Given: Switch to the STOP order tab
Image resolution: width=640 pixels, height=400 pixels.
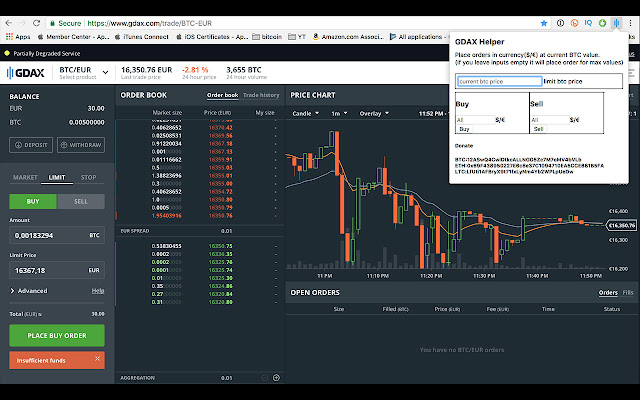Looking at the screenshot, I should click(88, 177).
